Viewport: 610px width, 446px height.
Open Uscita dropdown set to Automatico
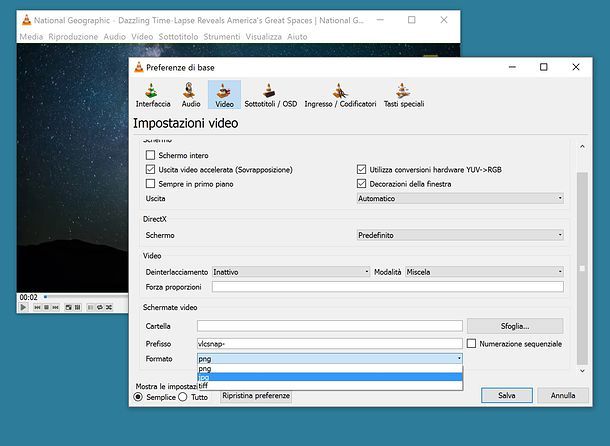(460, 198)
